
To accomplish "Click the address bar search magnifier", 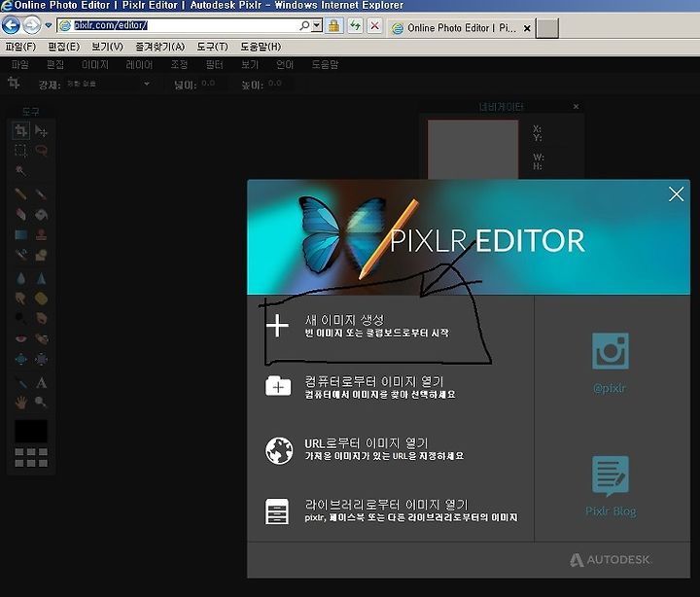I will [x=305, y=25].
